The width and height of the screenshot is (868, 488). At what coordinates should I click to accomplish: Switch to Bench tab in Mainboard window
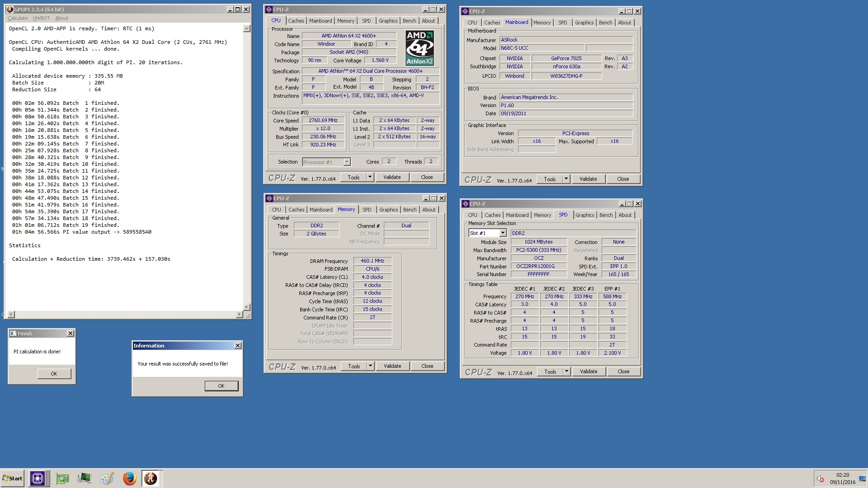coord(605,23)
